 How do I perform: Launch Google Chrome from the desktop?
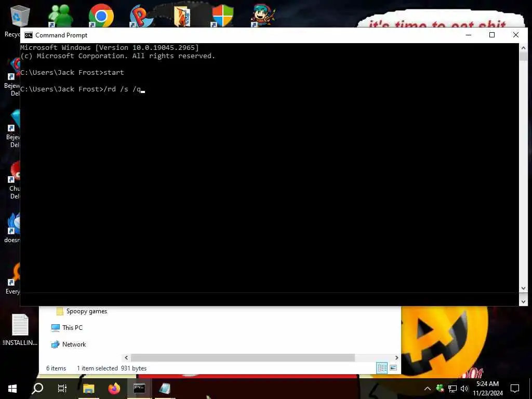(101, 16)
